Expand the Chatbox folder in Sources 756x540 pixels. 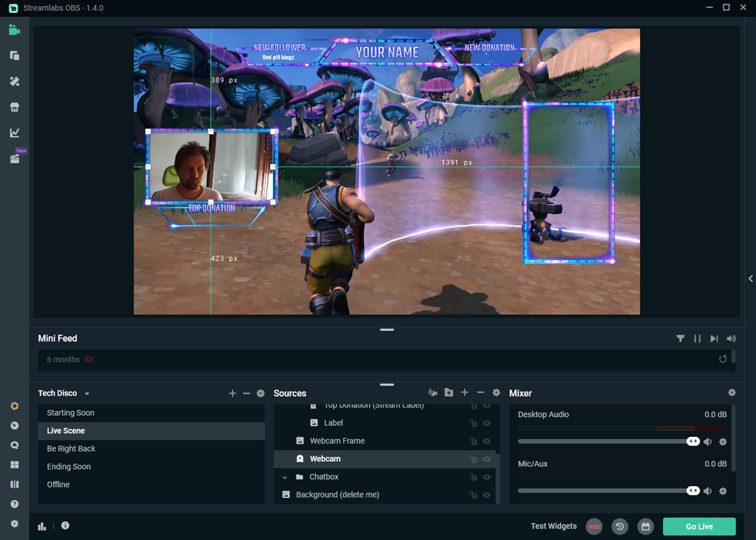coord(285,477)
